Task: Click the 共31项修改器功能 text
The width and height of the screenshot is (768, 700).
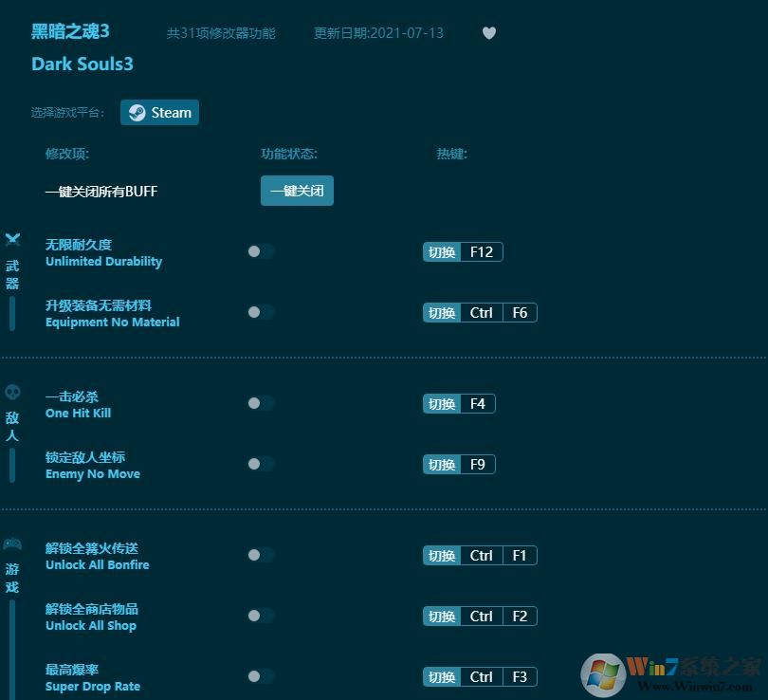Action: (x=221, y=33)
